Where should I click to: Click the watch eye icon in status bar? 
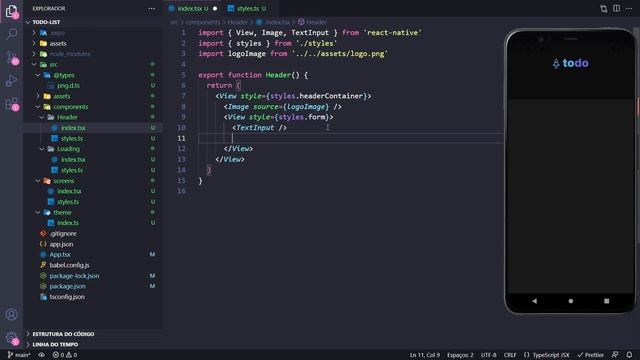[41, 355]
